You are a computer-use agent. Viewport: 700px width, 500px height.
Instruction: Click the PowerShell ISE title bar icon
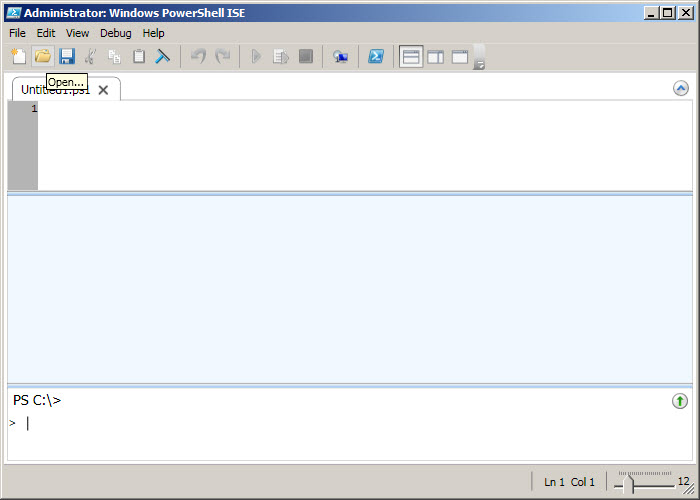pyautogui.click(x=14, y=13)
